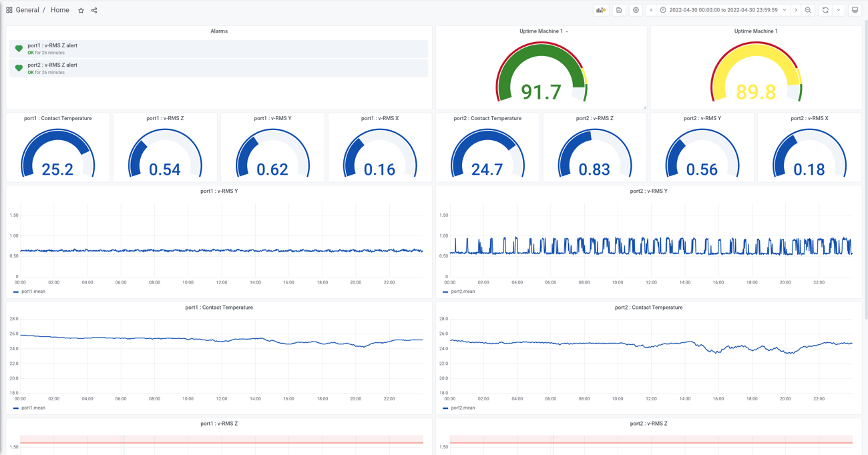This screenshot has width=868, height=455.
Task: Toggle port1.mean series in port1 v-RMS Y legend
Action: coord(33,292)
